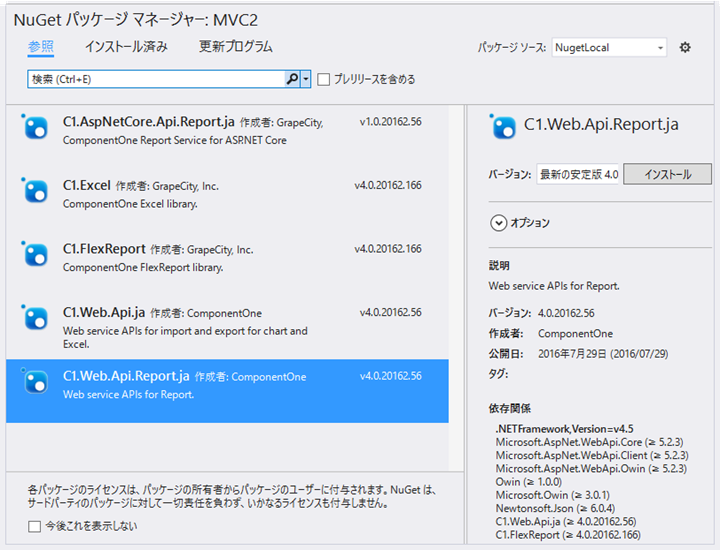
Task: Click the package icon in details pane
Action: coord(503,127)
